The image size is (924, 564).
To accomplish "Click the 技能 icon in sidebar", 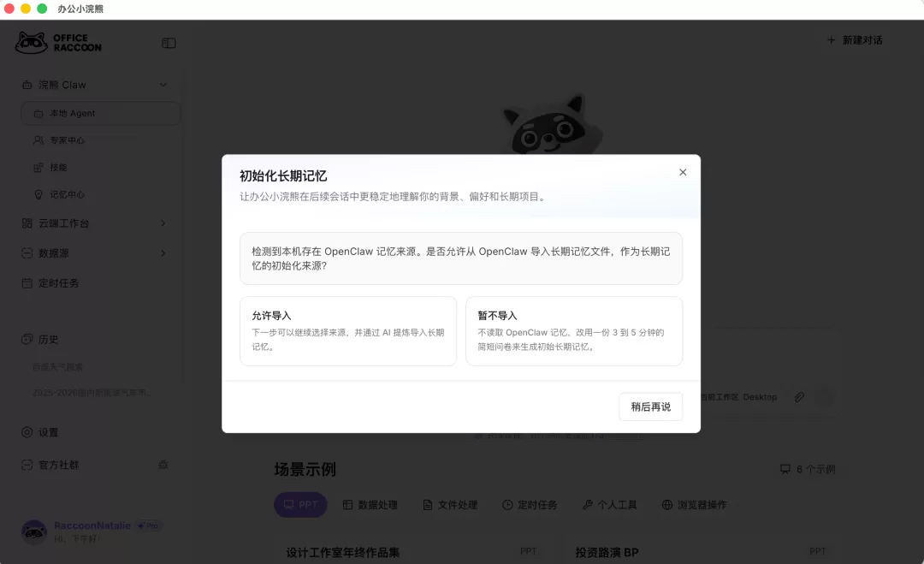I will pos(38,168).
